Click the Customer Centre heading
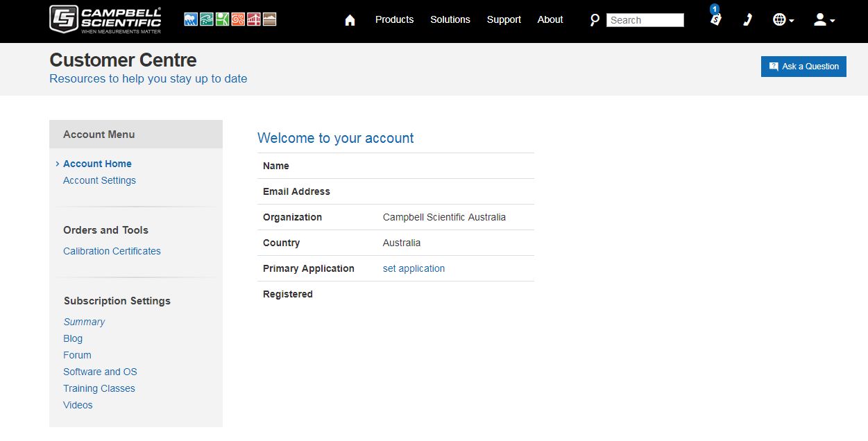 pyautogui.click(x=123, y=60)
